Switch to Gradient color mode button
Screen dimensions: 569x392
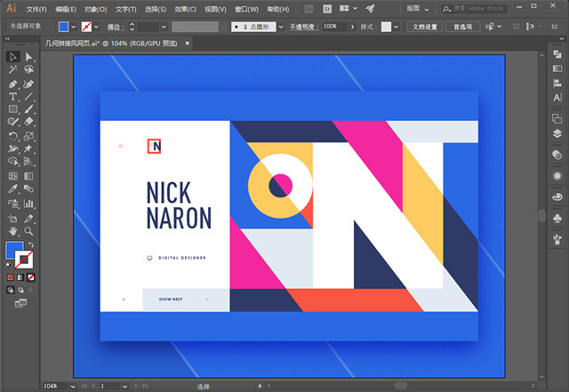click(x=22, y=277)
